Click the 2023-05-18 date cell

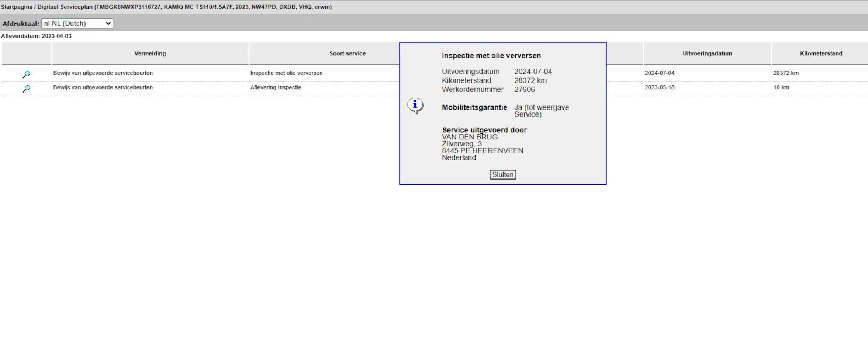(659, 87)
